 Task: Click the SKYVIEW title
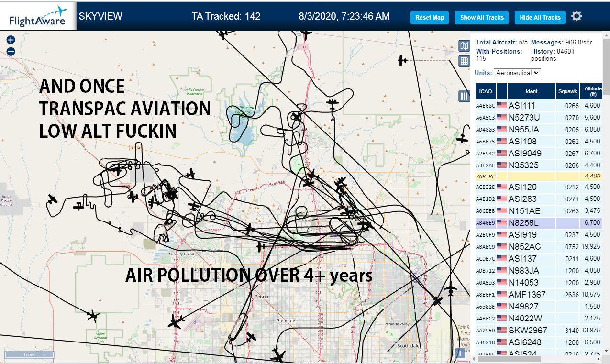click(100, 16)
